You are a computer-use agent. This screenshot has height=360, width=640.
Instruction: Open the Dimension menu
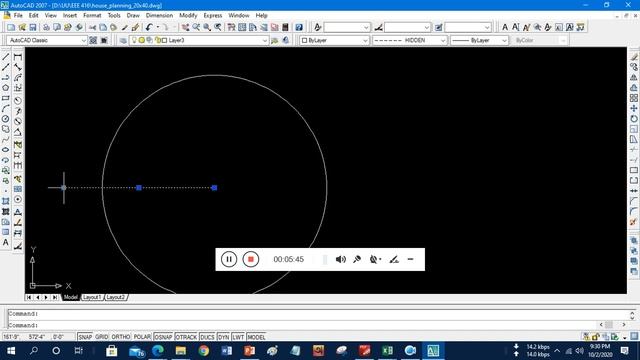(159, 16)
